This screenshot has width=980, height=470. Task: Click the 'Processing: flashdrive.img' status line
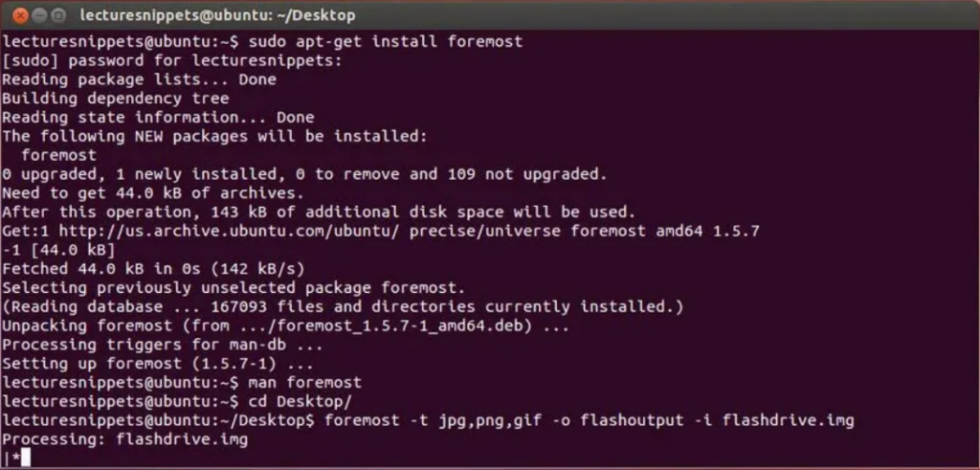(125, 439)
